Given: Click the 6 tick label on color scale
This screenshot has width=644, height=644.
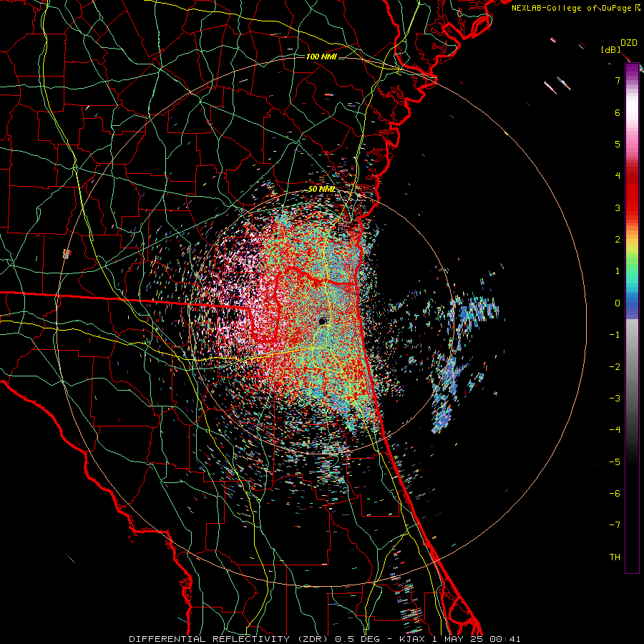Looking at the screenshot, I should tap(618, 112).
